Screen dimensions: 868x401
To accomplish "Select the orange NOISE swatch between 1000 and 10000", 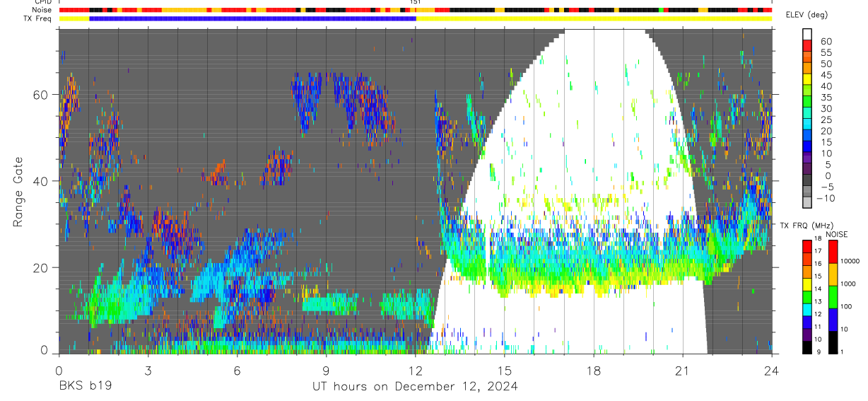I will 833,274.
